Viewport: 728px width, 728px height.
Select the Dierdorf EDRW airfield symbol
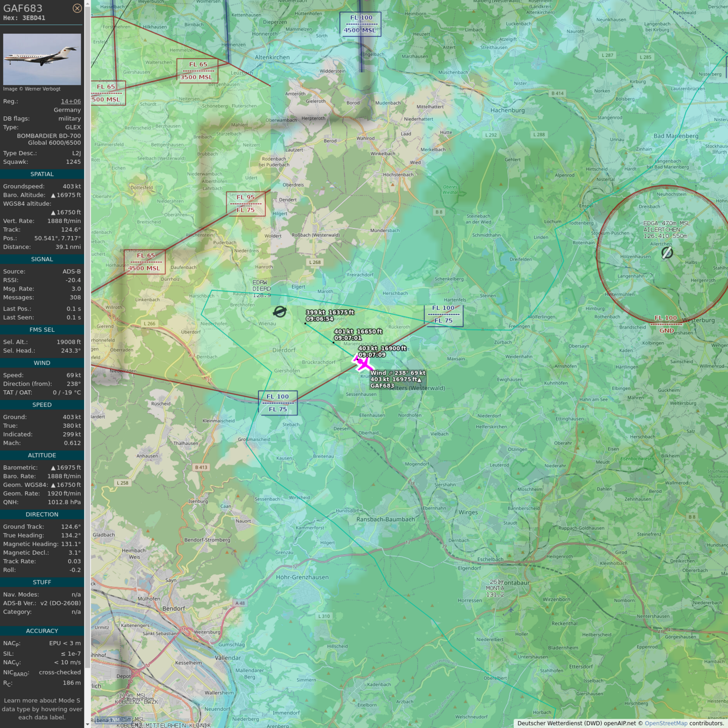tap(280, 311)
